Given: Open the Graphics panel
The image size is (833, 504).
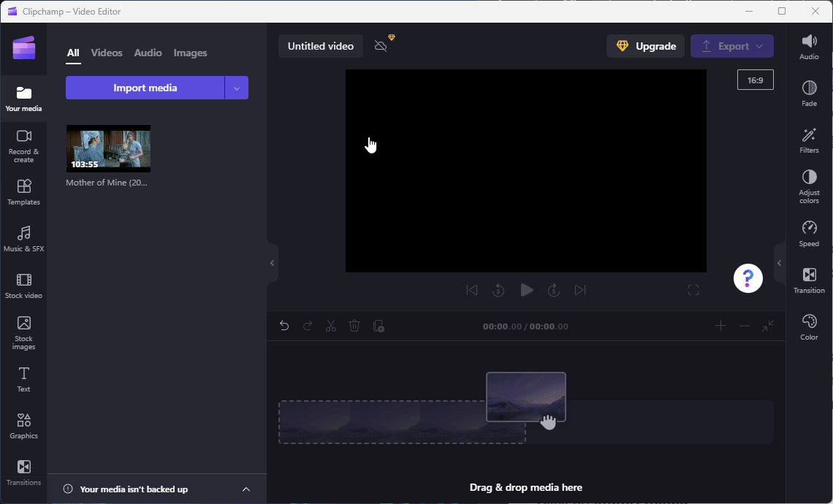Looking at the screenshot, I should click(23, 425).
